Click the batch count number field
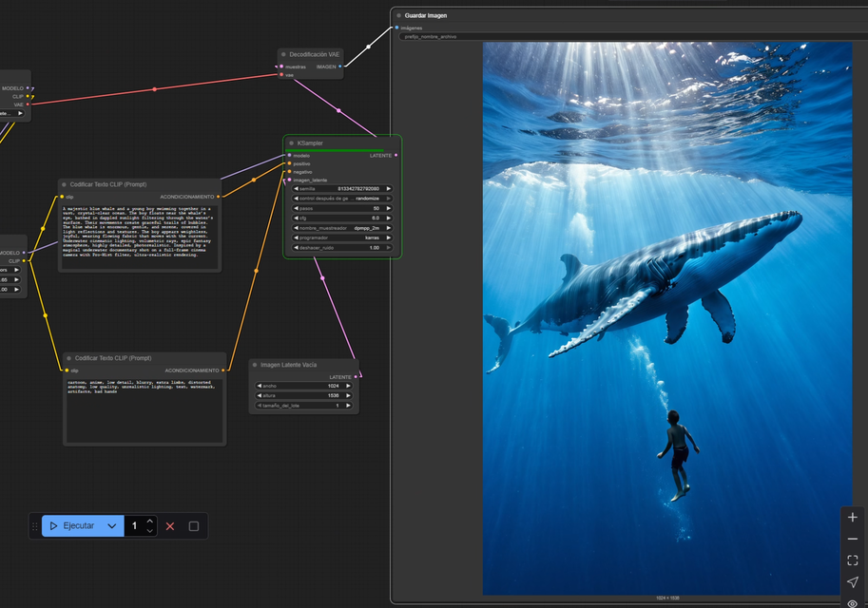This screenshot has width=868, height=608. 134,526
